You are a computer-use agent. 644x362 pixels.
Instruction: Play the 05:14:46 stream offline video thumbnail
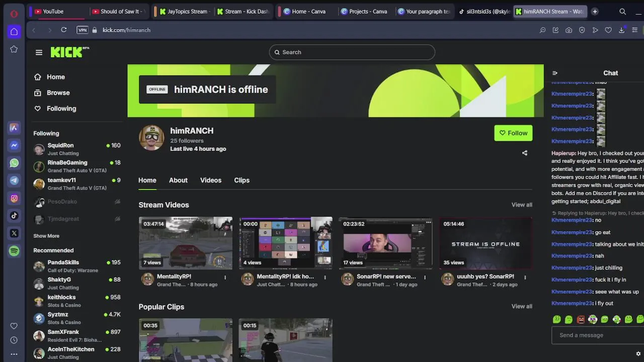pyautogui.click(x=486, y=243)
